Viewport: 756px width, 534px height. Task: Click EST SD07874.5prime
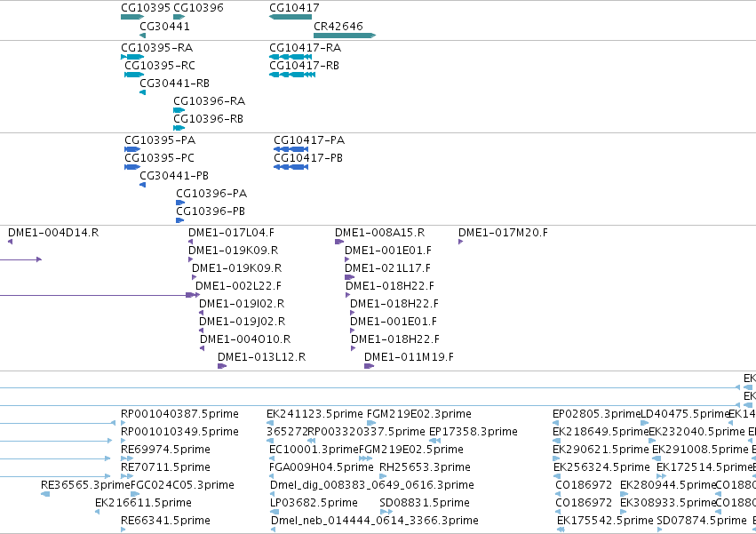[702, 522]
